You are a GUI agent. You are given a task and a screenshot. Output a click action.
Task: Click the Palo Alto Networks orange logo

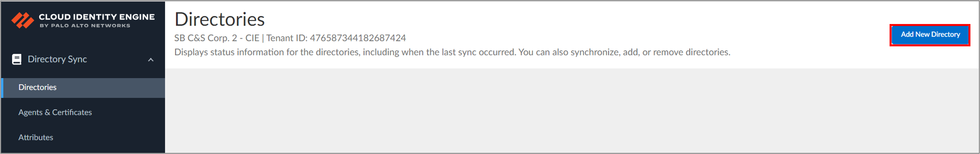[x=23, y=20]
